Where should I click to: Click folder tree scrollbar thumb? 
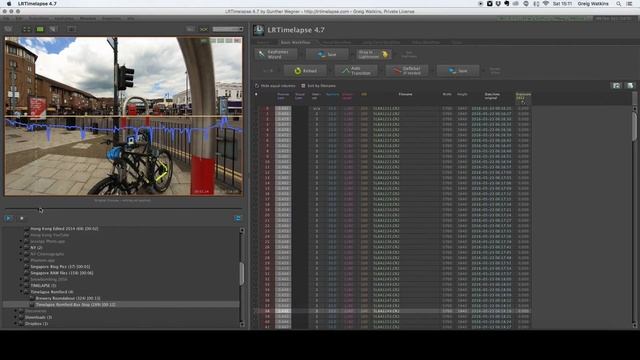242,273
